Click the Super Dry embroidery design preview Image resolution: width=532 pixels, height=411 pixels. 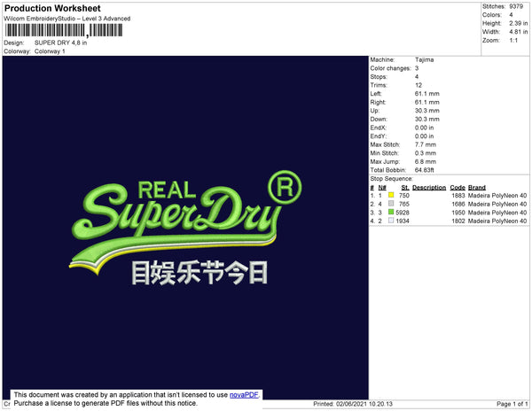(186, 228)
